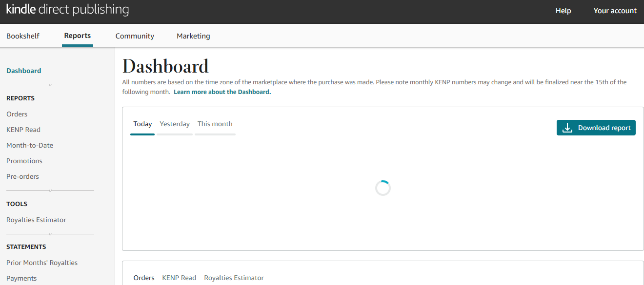
Task: View the KENP Read report
Action: click(x=23, y=129)
